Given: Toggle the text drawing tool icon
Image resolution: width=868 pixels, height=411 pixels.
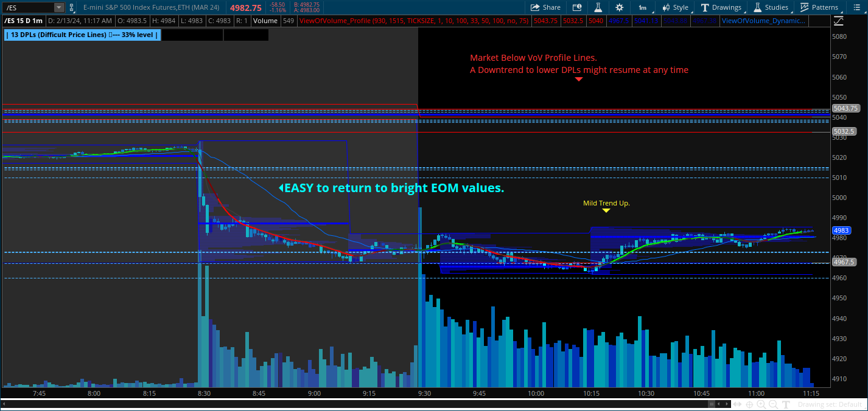Looking at the screenshot, I should (x=786, y=404).
